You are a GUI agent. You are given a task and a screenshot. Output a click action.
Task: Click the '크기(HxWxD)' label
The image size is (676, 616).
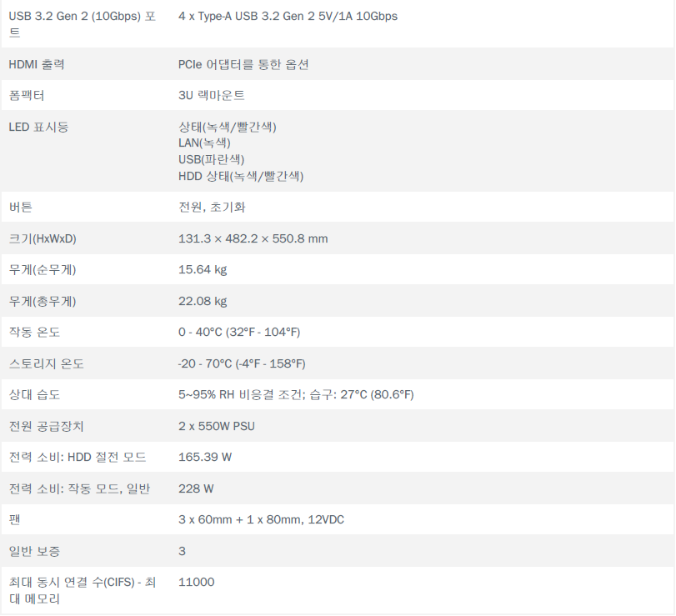click(43, 238)
